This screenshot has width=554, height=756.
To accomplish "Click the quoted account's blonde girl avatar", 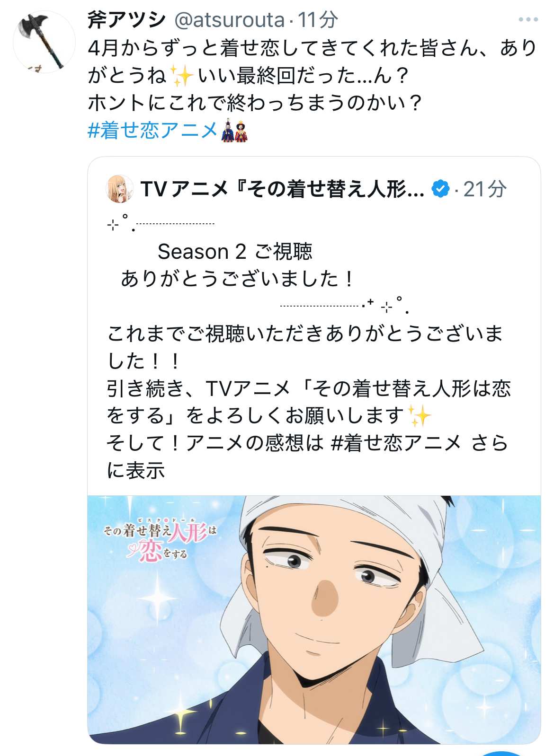I will 120,189.
